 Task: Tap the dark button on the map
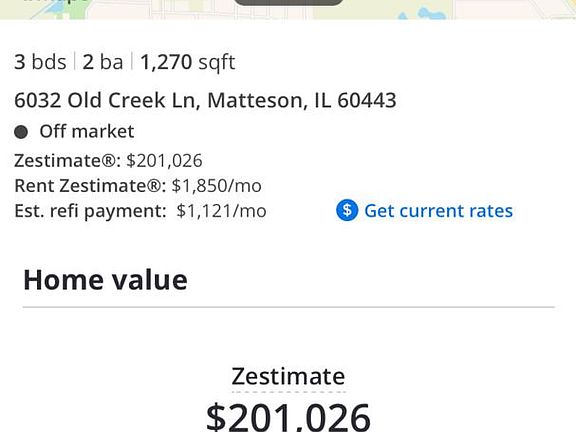[288, 3]
